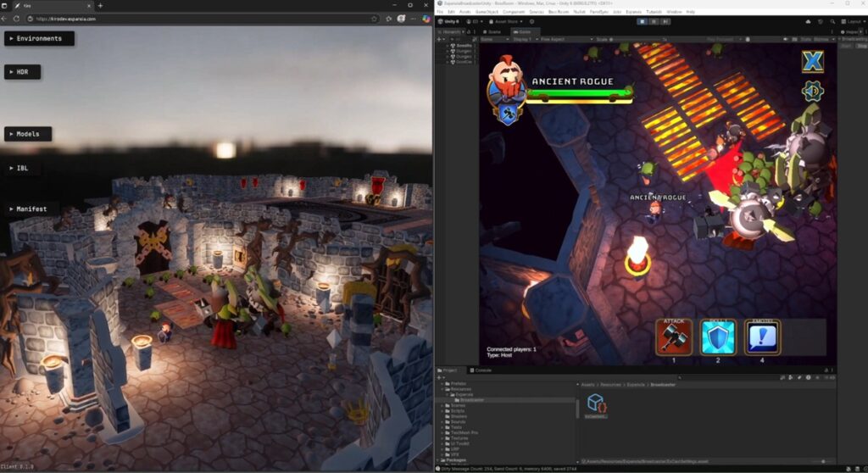The height and width of the screenshot is (473, 868).
Task: Step one frame in Unity
Action: 665,21
